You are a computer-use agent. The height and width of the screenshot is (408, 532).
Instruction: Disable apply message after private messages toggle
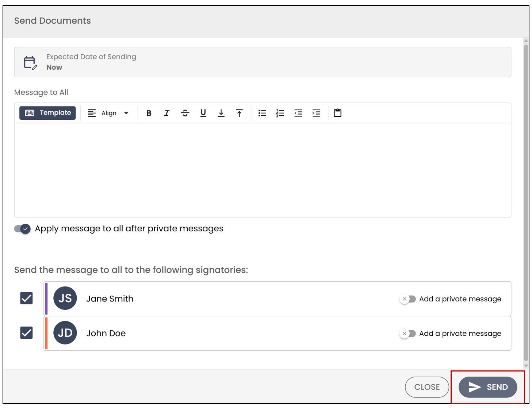tap(22, 229)
